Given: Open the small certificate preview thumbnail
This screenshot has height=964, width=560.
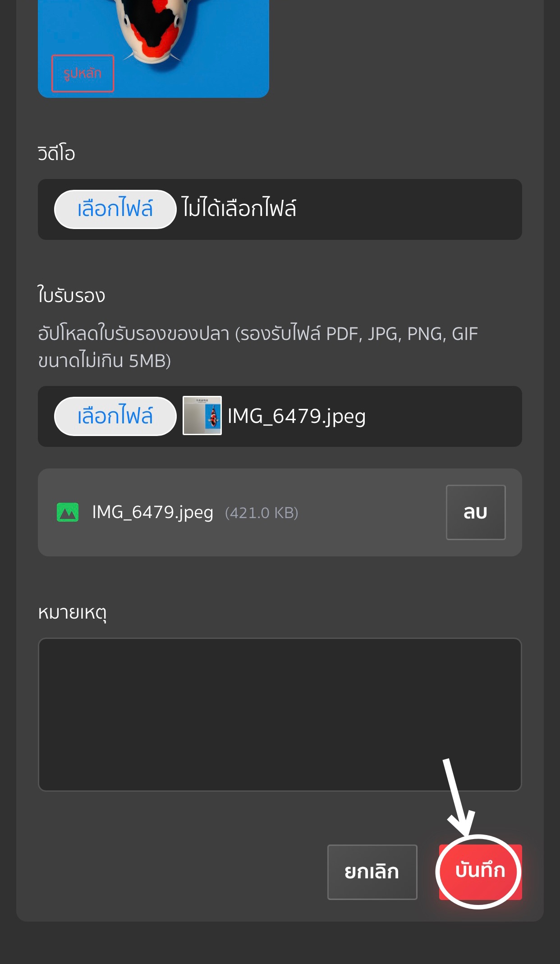Looking at the screenshot, I should [x=202, y=415].
